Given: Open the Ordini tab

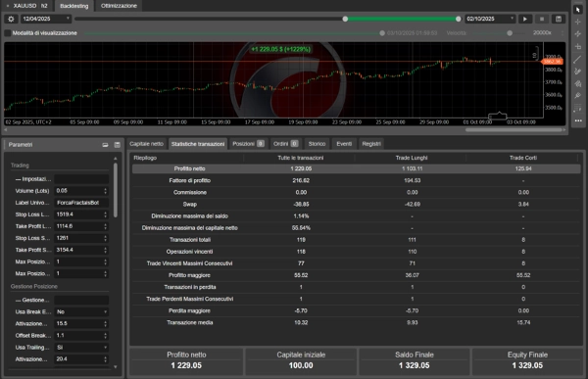Looking at the screenshot, I should click(286, 144).
